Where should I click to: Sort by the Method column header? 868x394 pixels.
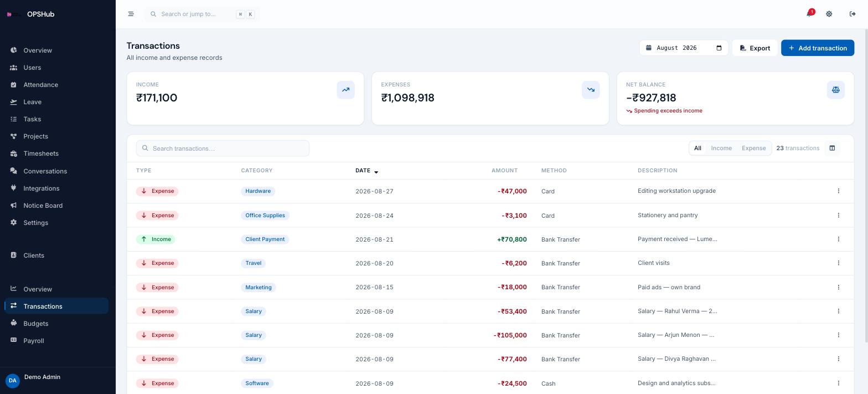point(554,171)
